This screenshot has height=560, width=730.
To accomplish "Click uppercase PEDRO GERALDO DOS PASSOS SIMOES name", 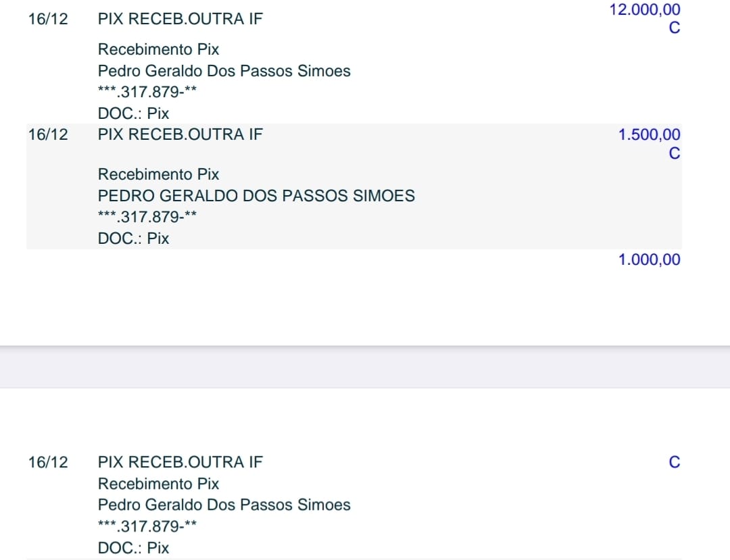I will click(x=256, y=196).
